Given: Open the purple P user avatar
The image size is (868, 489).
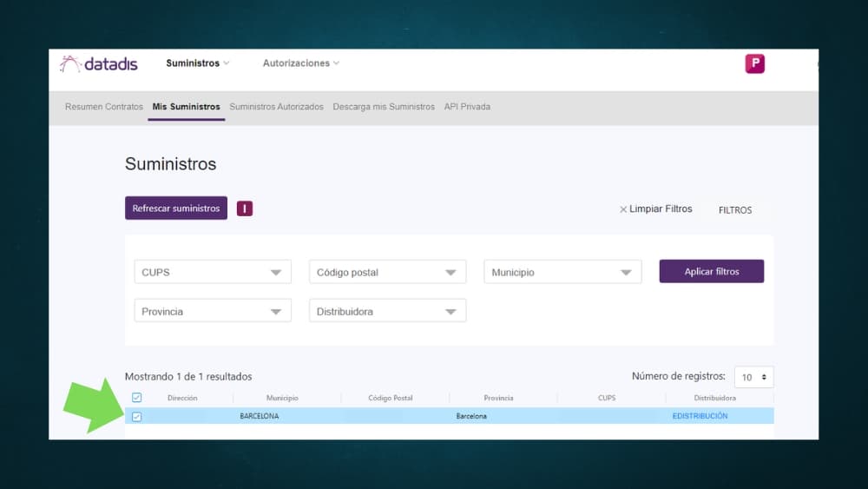Looking at the screenshot, I should pos(754,63).
